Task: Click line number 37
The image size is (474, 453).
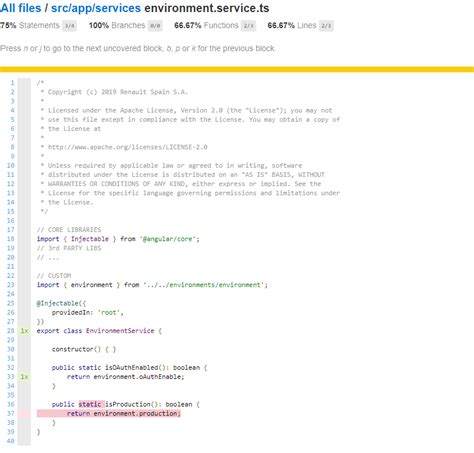Action: pos(11,414)
